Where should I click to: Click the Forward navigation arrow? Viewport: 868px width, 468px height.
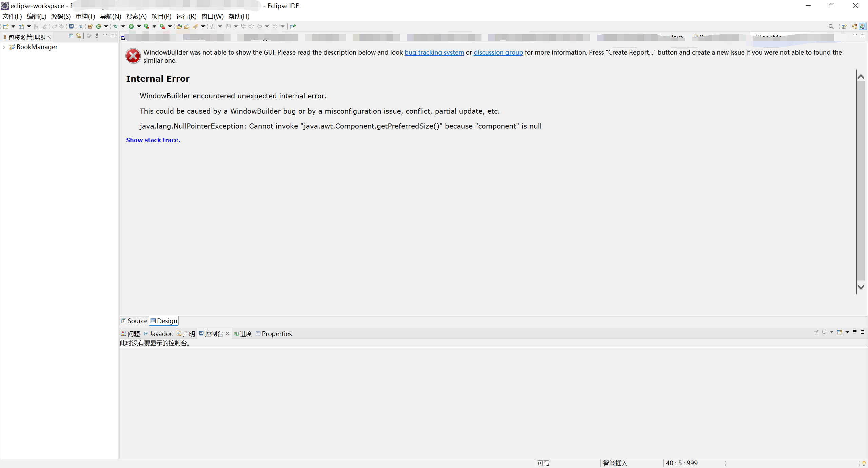(275, 26)
